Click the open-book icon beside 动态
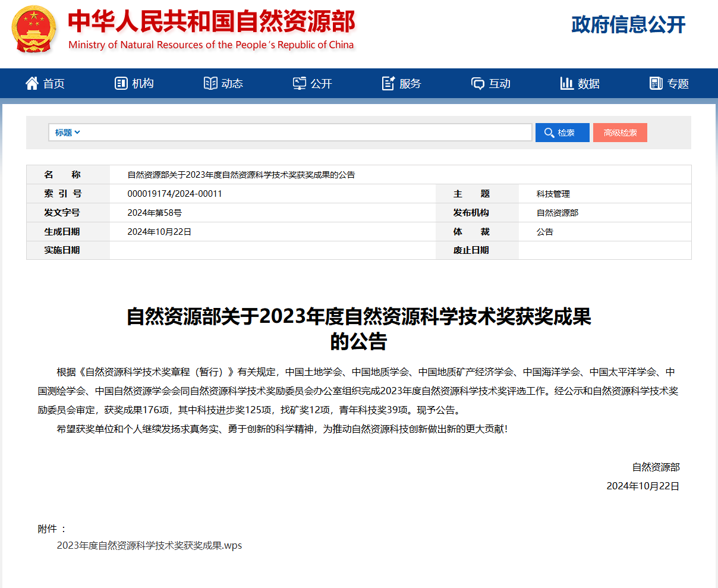 coord(210,83)
